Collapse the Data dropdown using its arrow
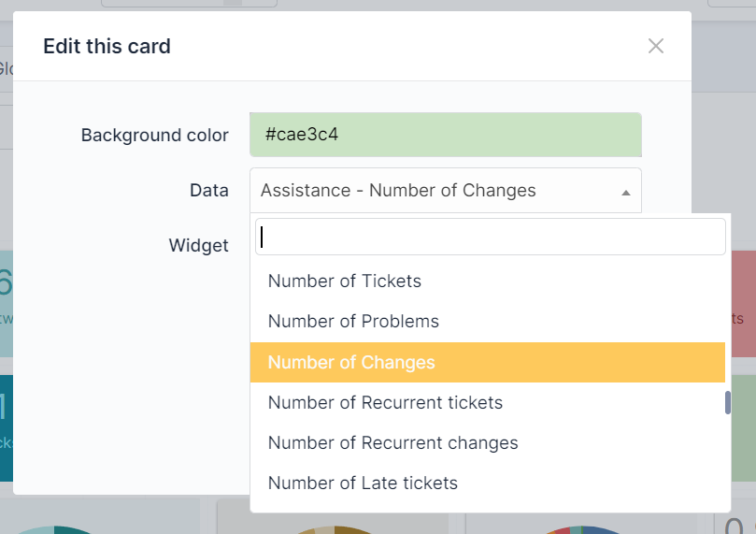This screenshot has height=534, width=756. [x=626, y=193]
